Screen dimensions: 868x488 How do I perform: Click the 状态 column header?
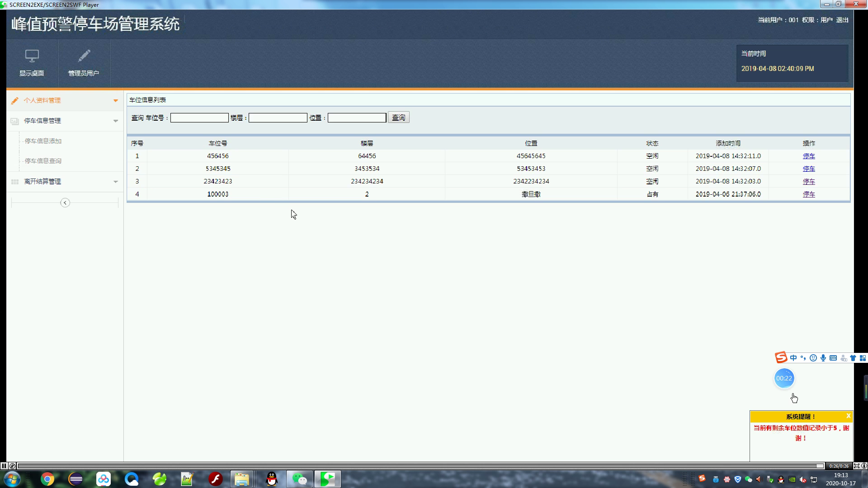652,143
